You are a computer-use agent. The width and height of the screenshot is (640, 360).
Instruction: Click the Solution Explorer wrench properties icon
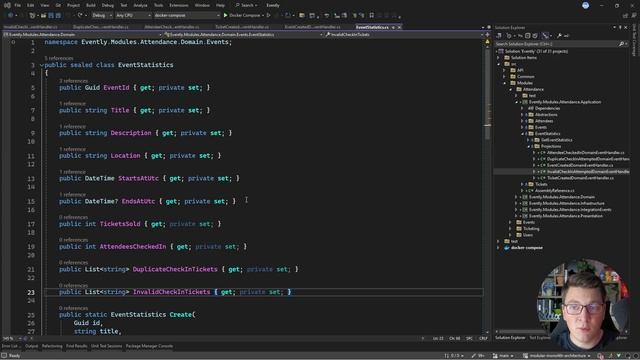(559, 36)
